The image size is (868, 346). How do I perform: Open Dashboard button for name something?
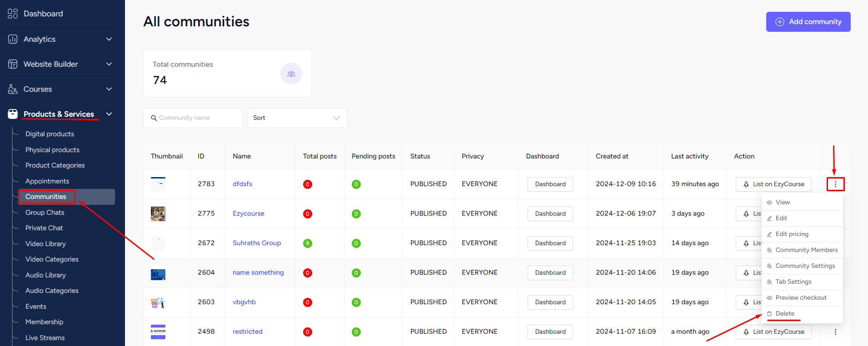point(550,273)
